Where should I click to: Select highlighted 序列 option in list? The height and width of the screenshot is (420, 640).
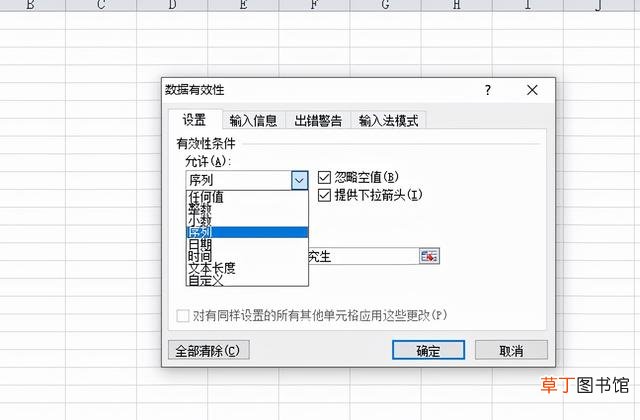pyautogui.click(x=247, y=232)
